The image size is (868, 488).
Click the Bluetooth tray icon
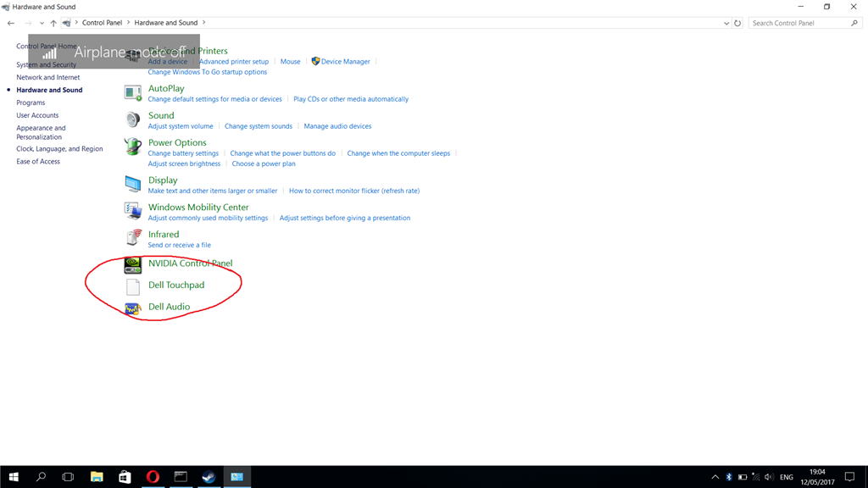pos(729,477)
